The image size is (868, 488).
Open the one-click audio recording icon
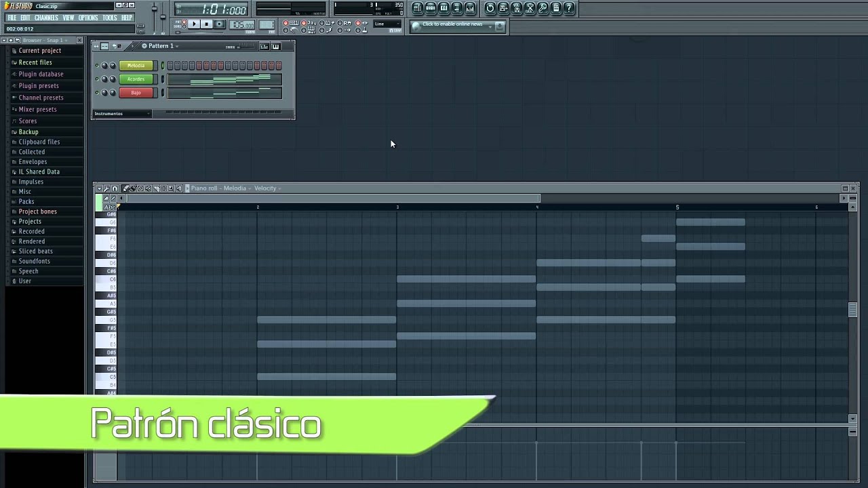tap(542, 8)
